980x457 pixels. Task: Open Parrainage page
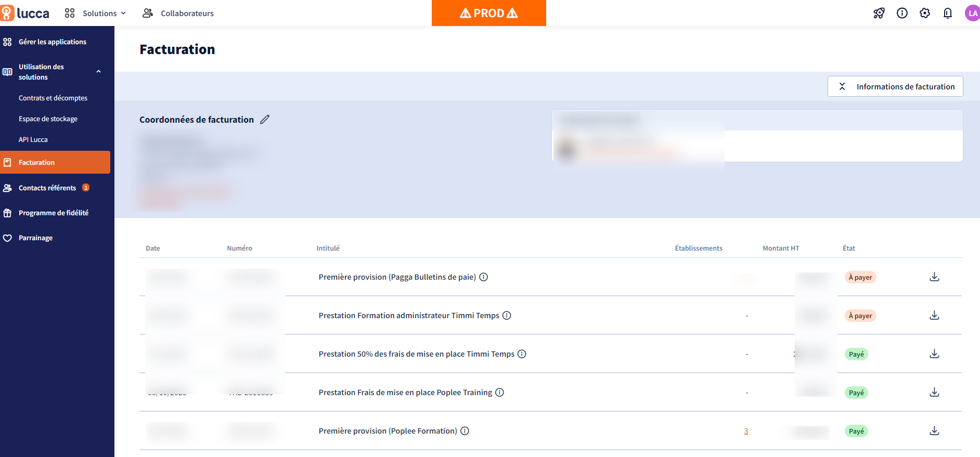pyautogui.click(x=35, y=238)
